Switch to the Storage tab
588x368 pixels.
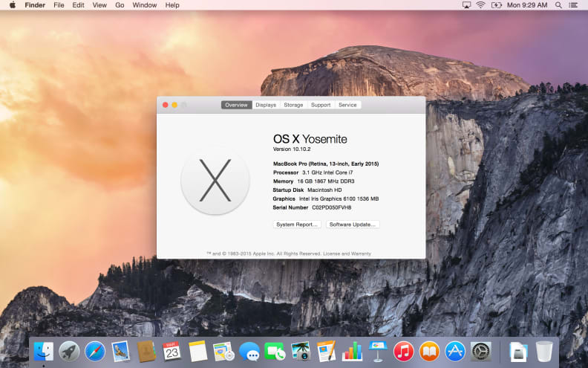(293, 105)
